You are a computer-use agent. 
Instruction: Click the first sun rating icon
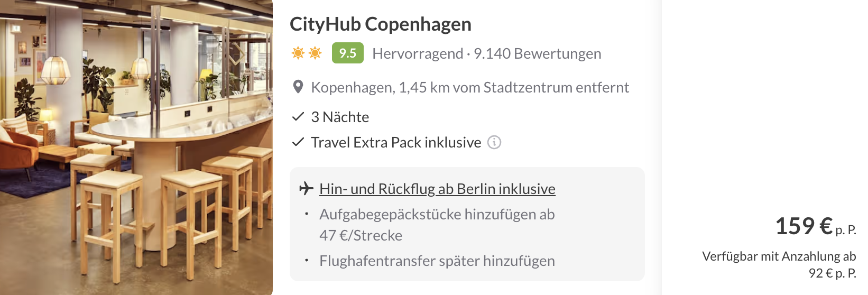(x=298, y=53)
